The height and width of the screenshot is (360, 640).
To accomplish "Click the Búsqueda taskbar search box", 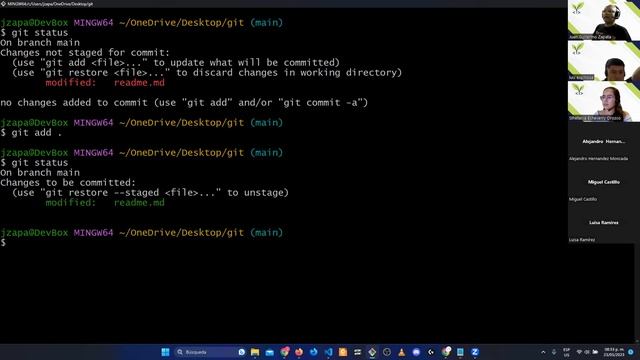I will click(210, 352).
